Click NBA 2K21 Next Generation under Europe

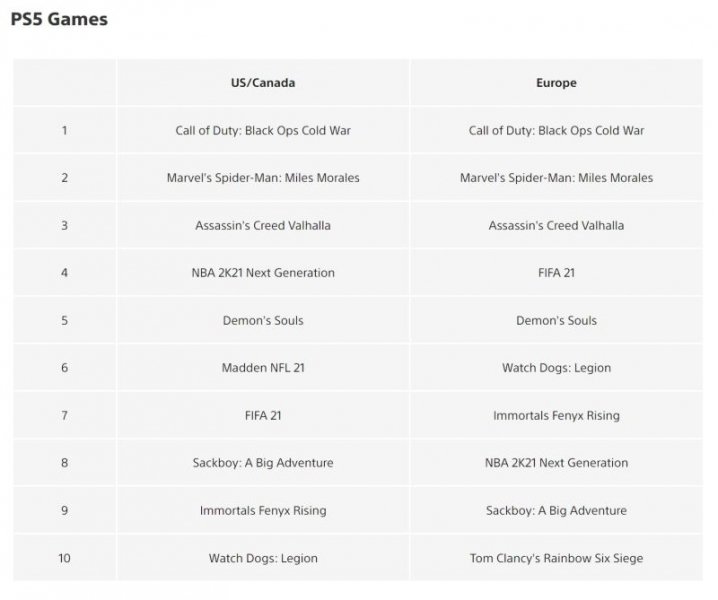point(556,463)
